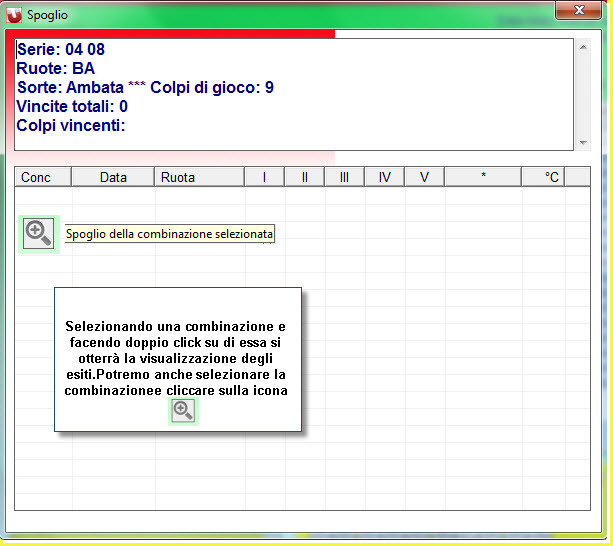The height and width of the screenshot is (546, 613).
Task: Click column header IV
Action: pyautogui.click(x=384, y=177)
